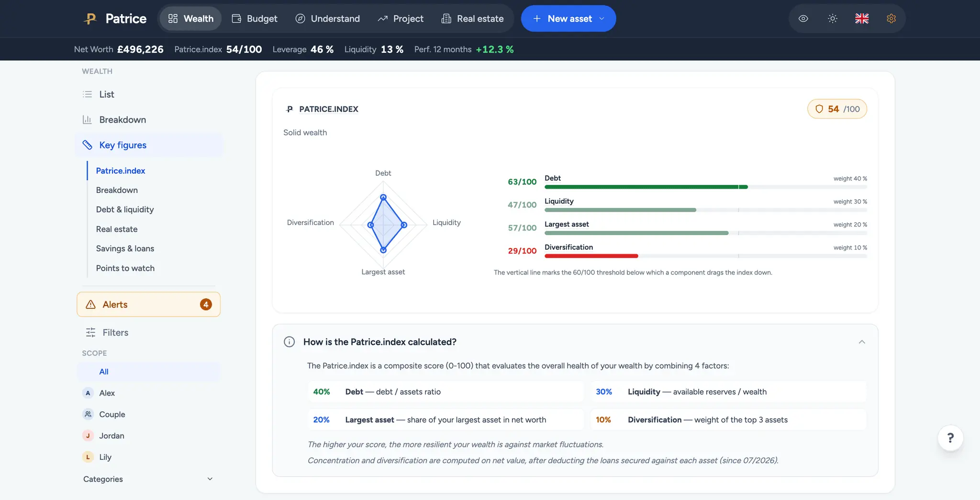The image size is (980, 500).
Task: Open the Project tab
Action: 401,19
